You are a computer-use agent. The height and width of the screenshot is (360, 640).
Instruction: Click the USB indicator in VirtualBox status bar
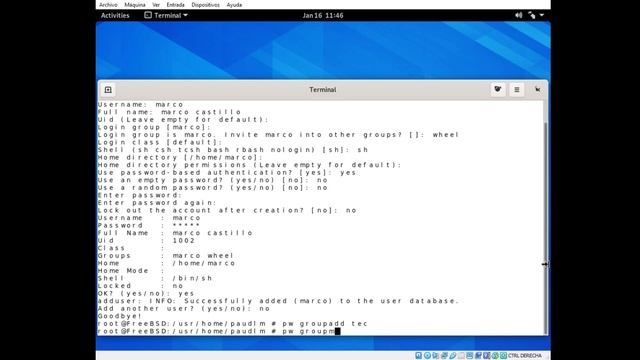(453, 356)
